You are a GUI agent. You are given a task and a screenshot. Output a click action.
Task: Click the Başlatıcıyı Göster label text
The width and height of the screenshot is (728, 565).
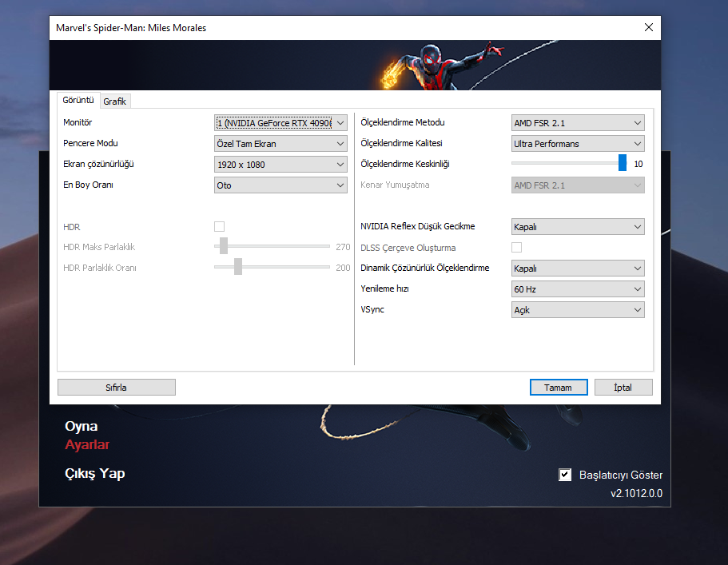coord(621,475)
